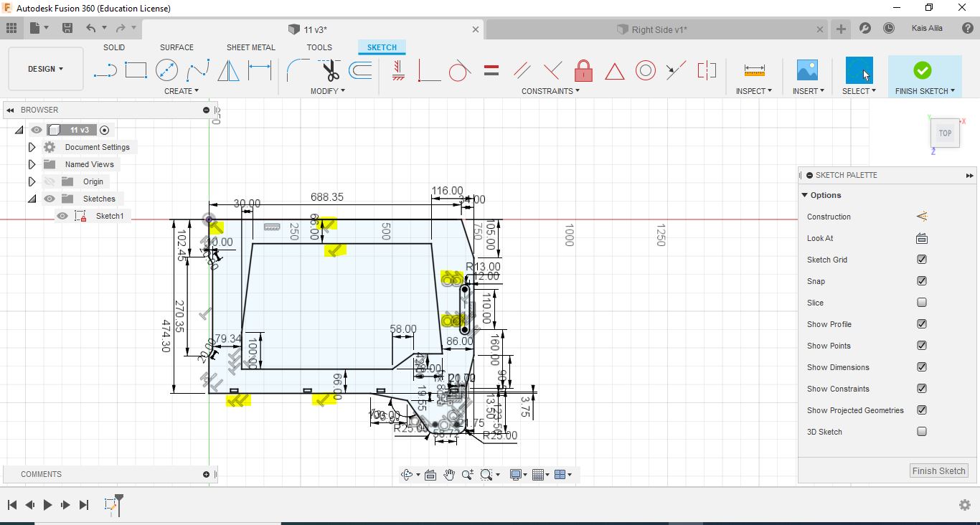This screenshot has width=980, height=525.
Task: Click the Insert image icon
Action: (807, 70)
